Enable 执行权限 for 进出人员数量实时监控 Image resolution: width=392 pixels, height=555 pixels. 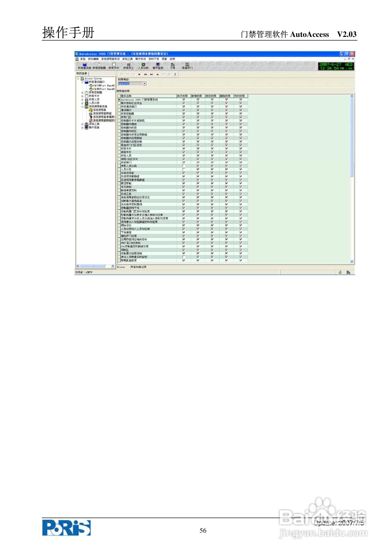(x=184, y=257)
